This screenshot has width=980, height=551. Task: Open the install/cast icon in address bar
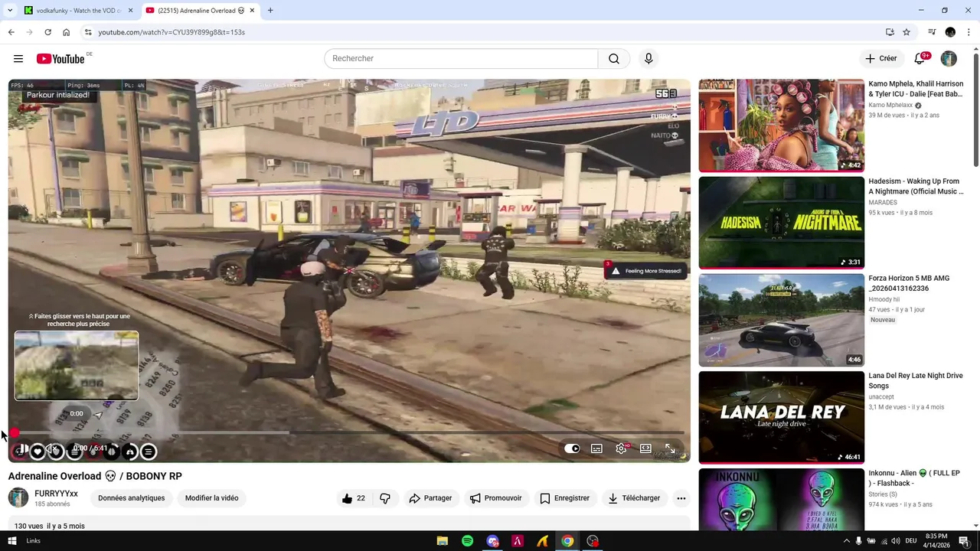(x=890, y=32)
